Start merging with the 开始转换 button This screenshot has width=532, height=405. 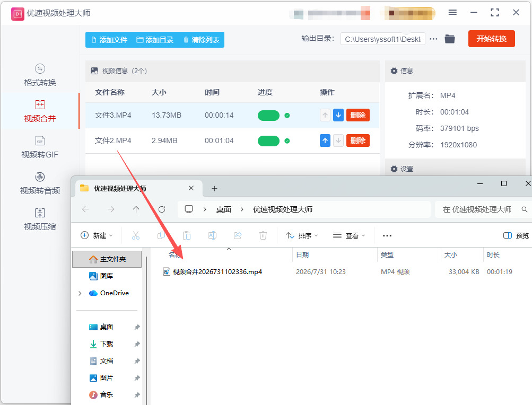(x=491, y=39)
